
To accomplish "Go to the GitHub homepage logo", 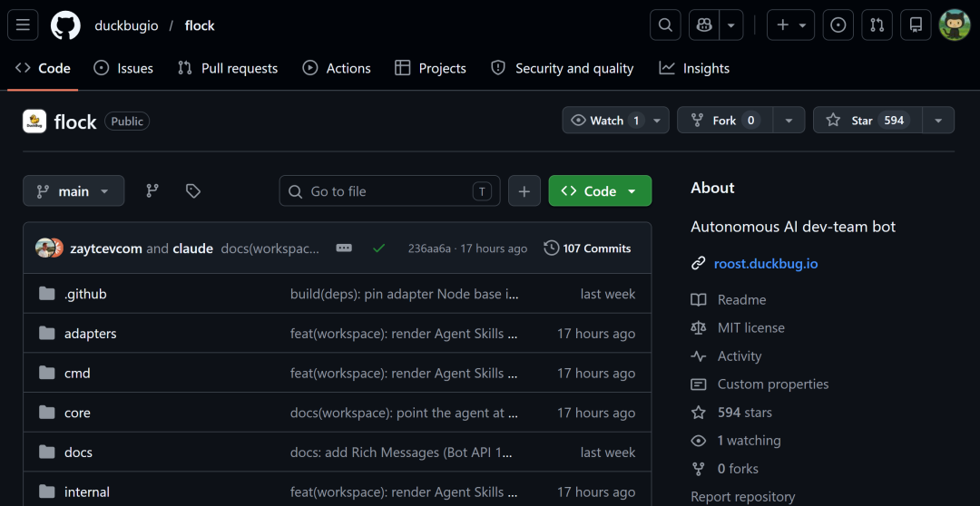I will pyautogui.click(x=65, y=25).
